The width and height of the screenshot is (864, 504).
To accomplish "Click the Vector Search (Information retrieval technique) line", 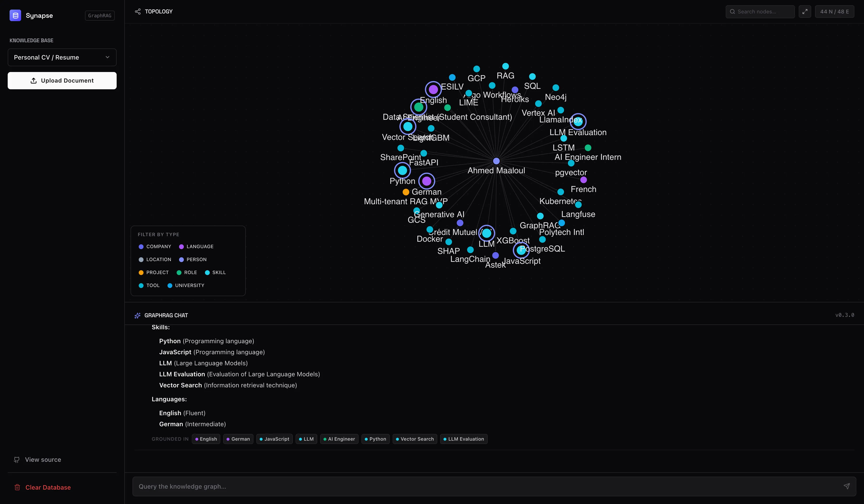I will point(228,385).
